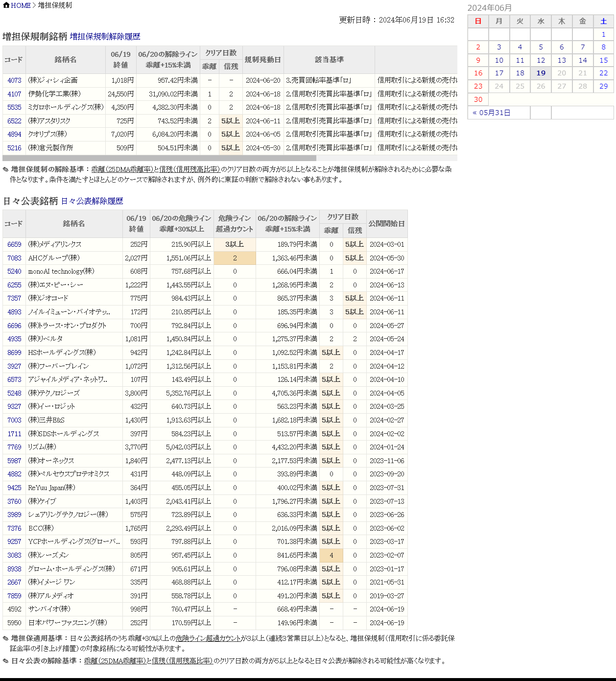
Task: Open stock code 5535 link
Action: pos(14,107)
